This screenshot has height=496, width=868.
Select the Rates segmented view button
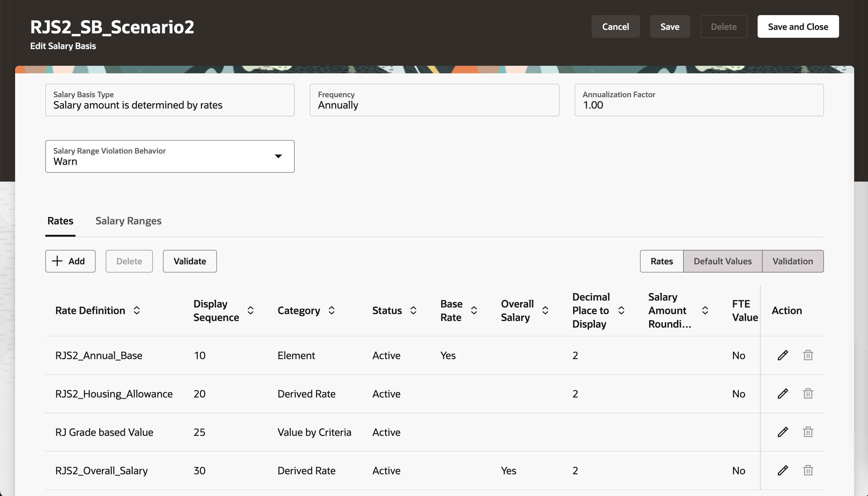pyautogui.click(x=661, y=261)
